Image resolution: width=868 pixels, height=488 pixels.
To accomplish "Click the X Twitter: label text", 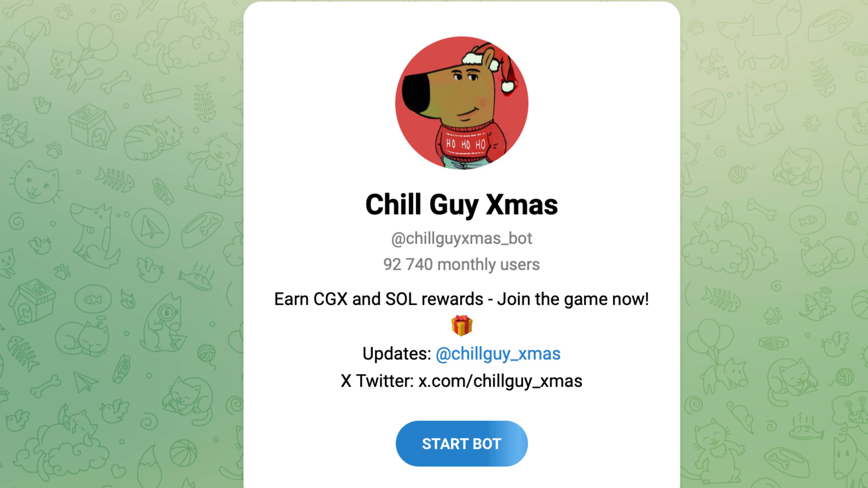I will point(377,381).
